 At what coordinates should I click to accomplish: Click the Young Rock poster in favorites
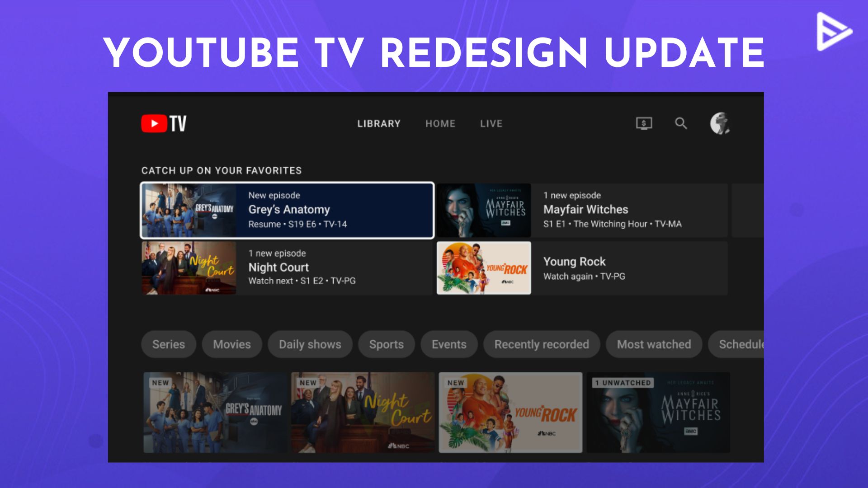484,268
